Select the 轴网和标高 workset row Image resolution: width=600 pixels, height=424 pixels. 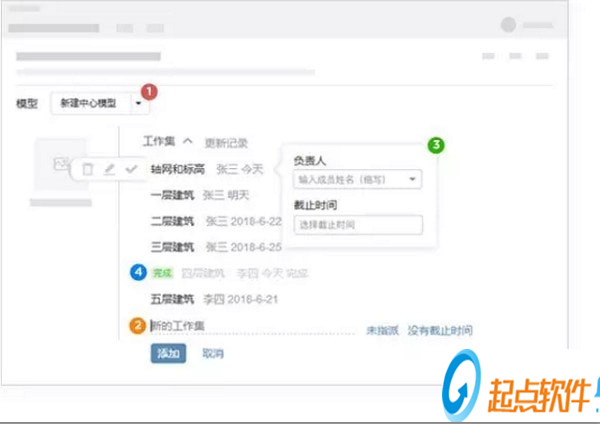207,169
